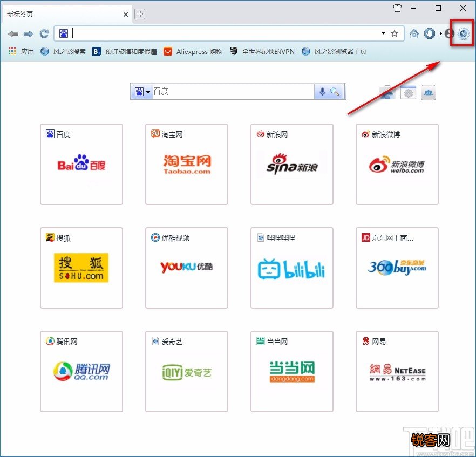
Task: Open the 京东网上商城 speed dial tile
Action: [397, 268]
